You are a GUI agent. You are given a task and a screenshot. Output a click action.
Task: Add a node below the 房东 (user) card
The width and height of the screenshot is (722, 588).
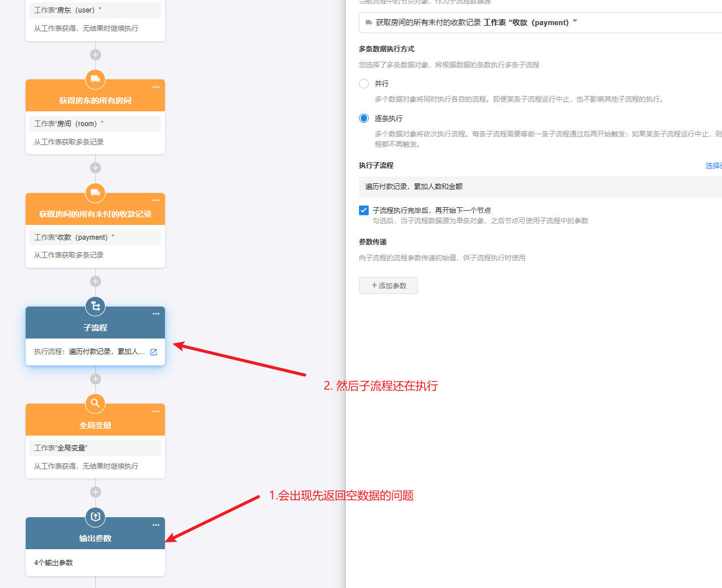click(95, 55)
